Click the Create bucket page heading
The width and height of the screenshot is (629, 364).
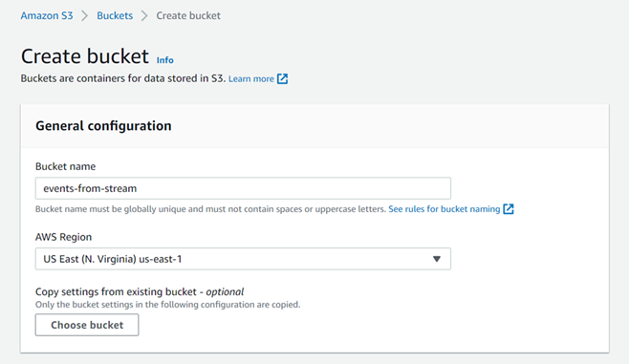(85, 56)
